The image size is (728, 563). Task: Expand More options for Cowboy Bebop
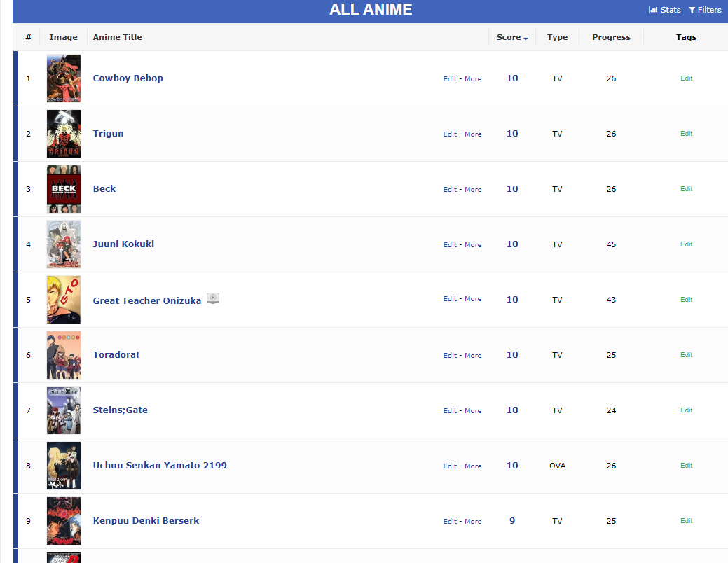(x=473, y=79)
